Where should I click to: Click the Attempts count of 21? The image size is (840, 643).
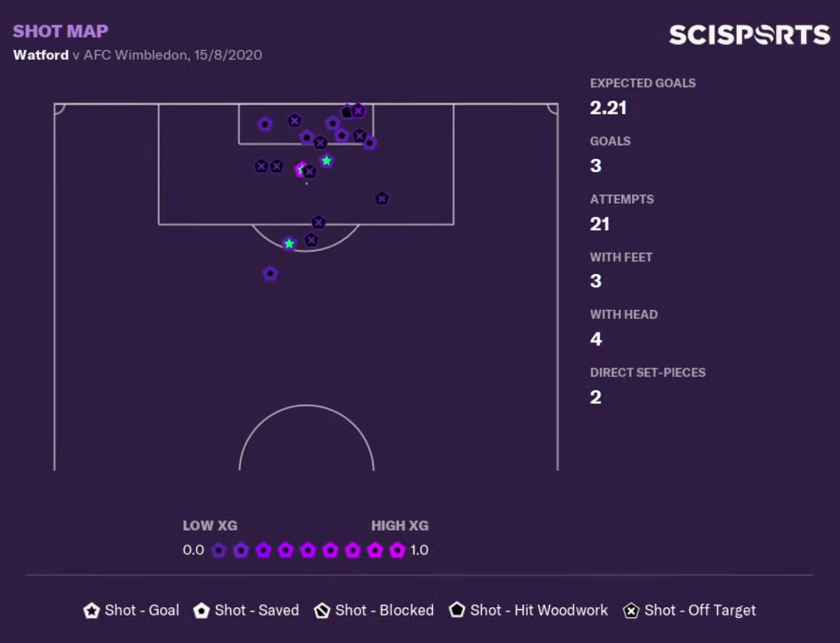pyautogui.click(x=599, y=224)
